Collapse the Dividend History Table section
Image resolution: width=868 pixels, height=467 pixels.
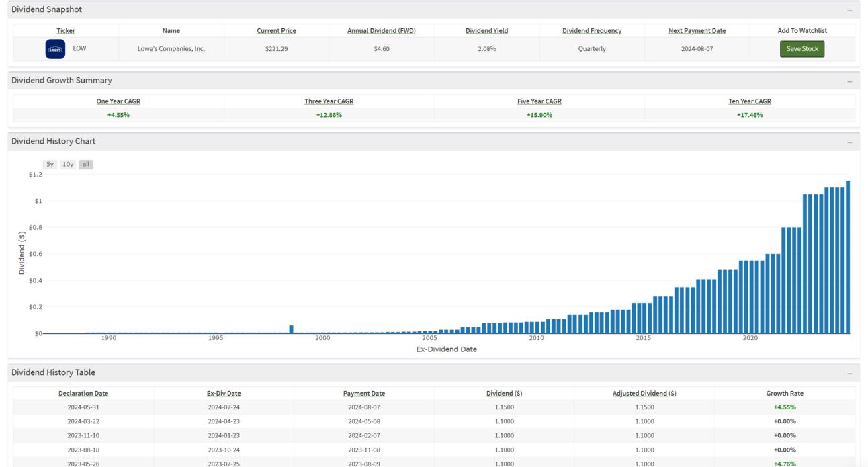tap(849, 373)
